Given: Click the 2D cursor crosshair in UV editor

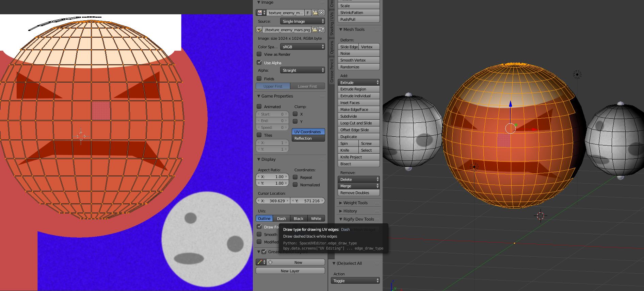Looking at the screenshot, I should 81,136.
